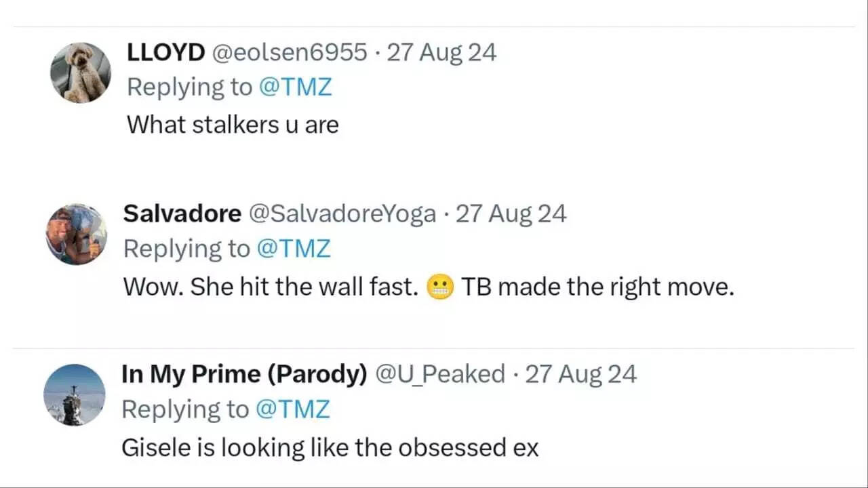Click @TMZ mention in In My Prime's reply

293,409
